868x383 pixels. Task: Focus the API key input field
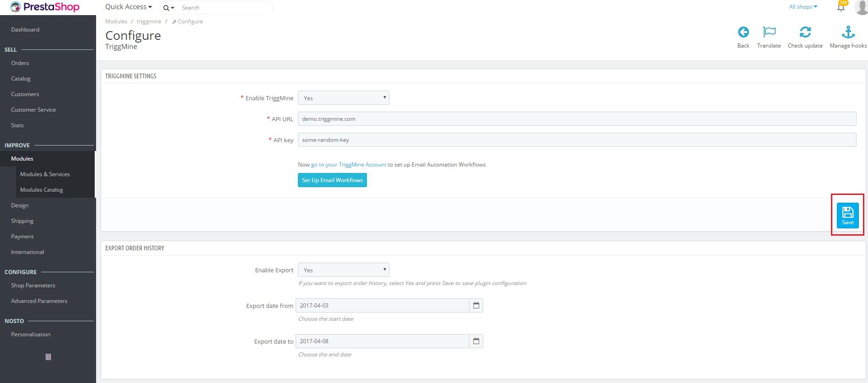(x=577, y=140)
